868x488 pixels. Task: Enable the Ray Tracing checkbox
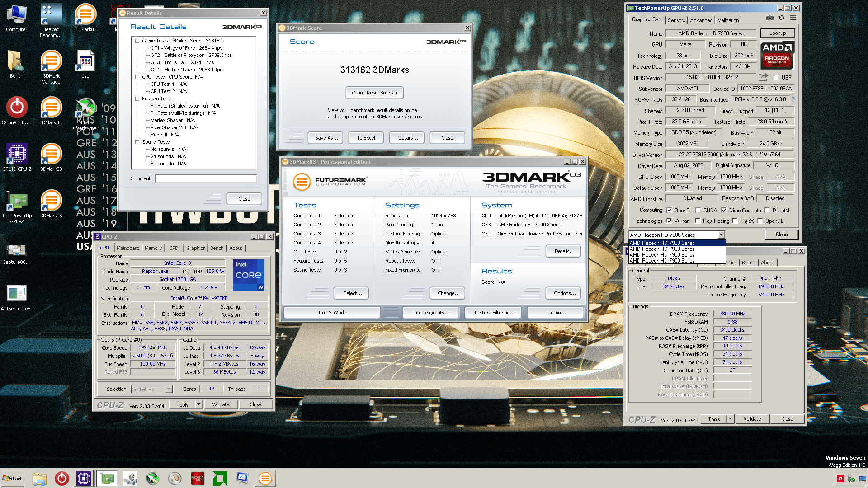point(698,221)
